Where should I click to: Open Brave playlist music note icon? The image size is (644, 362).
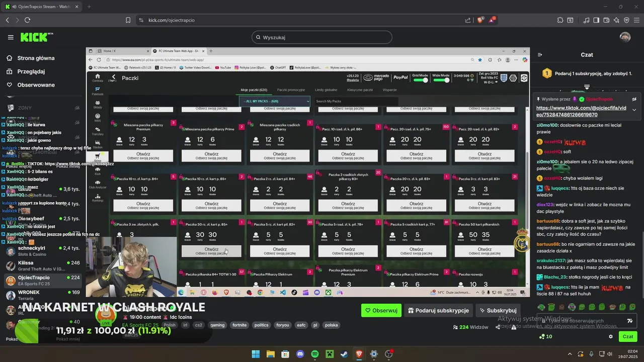587,20
